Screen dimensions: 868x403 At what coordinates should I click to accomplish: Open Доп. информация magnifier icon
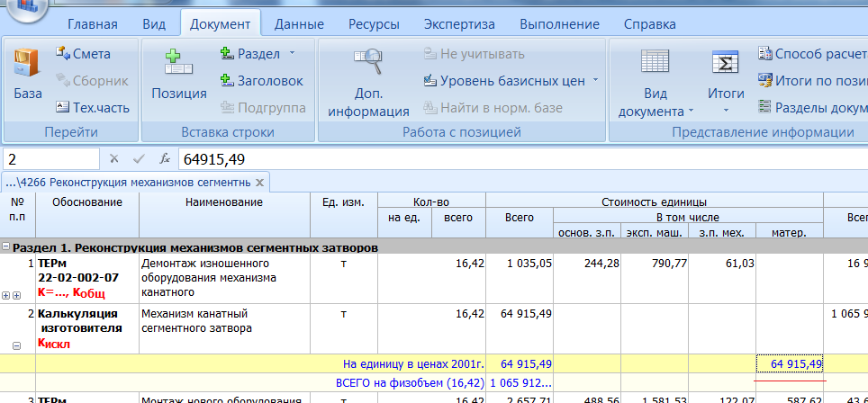coord(368,63)
